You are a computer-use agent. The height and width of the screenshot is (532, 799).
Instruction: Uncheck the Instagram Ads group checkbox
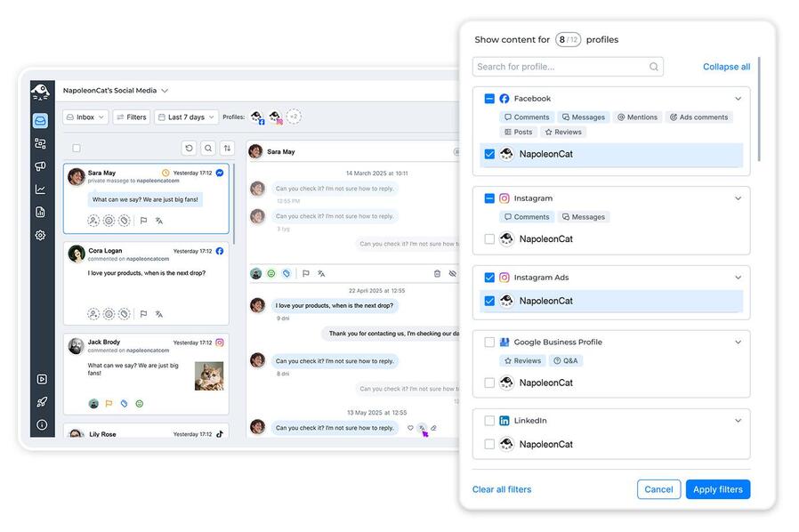[489, 278]
